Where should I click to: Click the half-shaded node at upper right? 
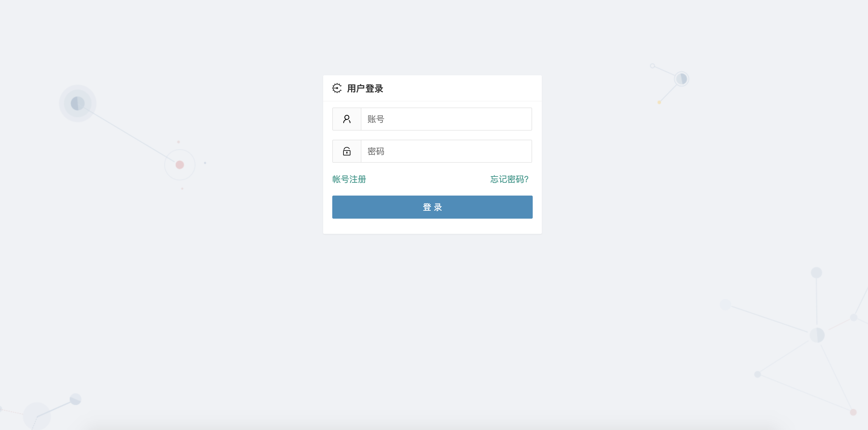[681, 79]
